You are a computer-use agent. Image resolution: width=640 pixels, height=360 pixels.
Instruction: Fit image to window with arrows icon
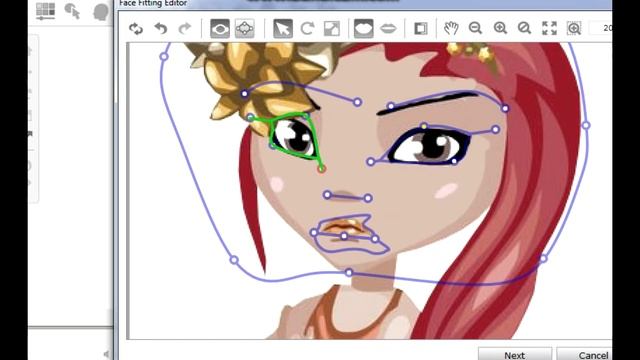[x=549, y=28]
